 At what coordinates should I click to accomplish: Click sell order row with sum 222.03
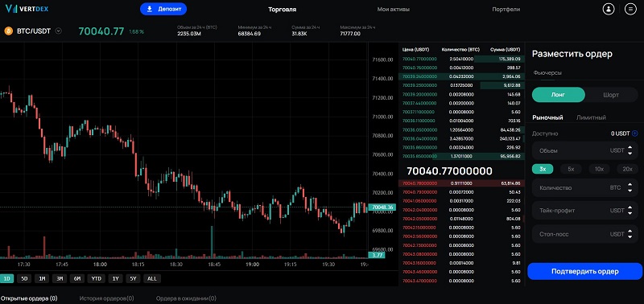(x=461, y=201)
